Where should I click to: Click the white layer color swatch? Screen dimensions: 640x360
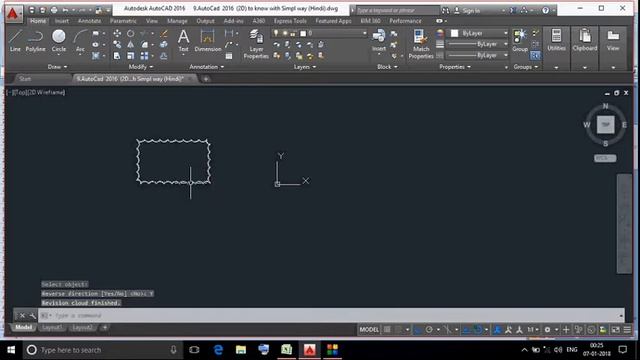coord(303,33)
